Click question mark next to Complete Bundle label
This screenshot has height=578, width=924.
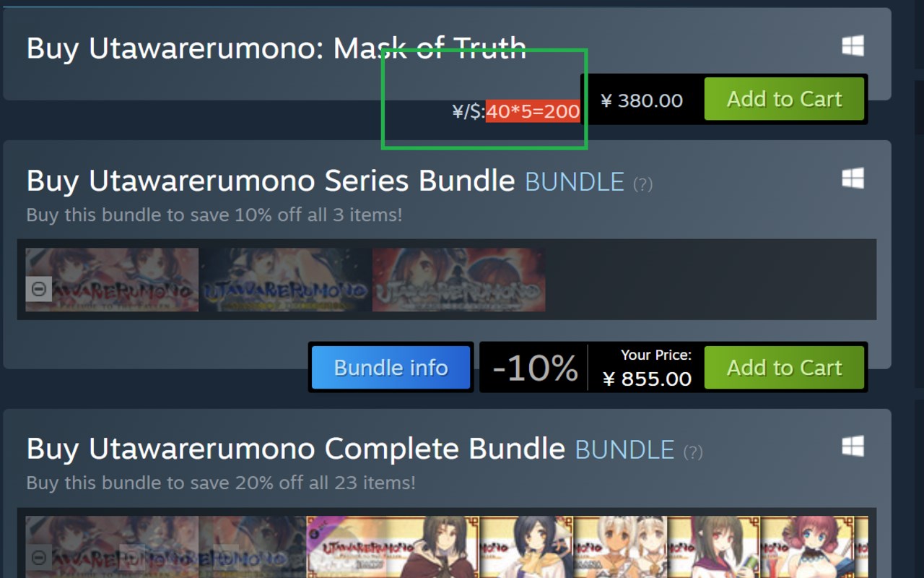coord(692,452)
